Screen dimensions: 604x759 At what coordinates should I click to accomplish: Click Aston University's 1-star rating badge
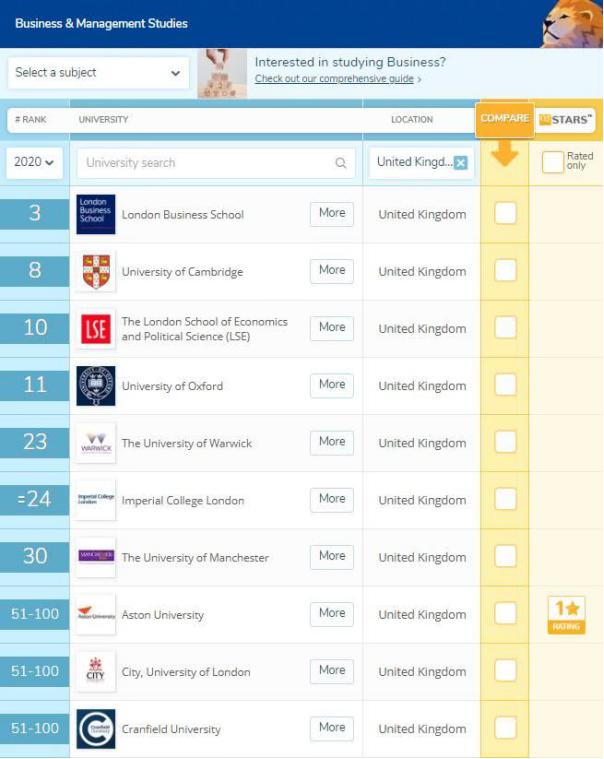565,614
